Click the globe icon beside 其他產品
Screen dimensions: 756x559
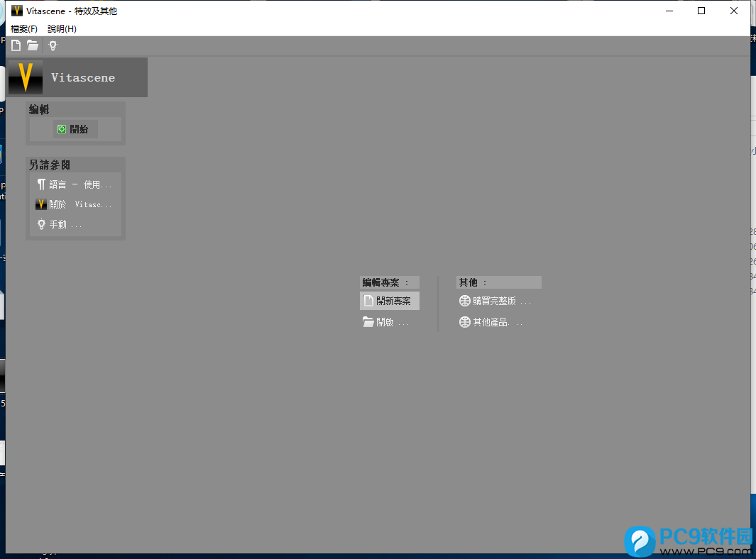pos(465,322)
